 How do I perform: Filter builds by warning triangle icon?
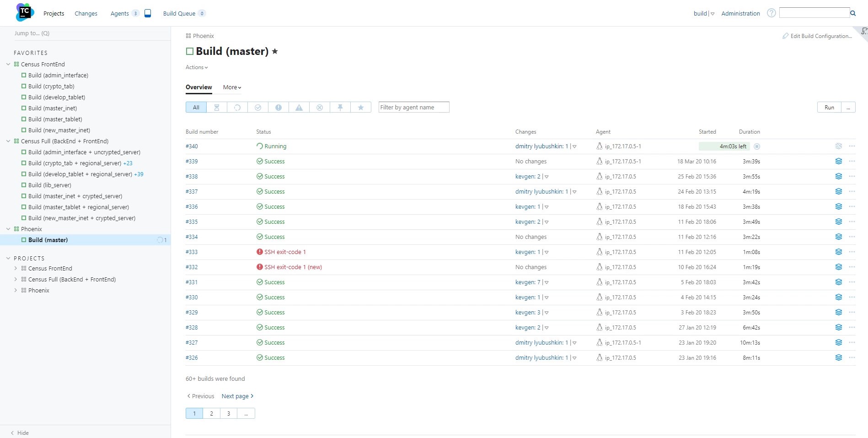[299, 107]
